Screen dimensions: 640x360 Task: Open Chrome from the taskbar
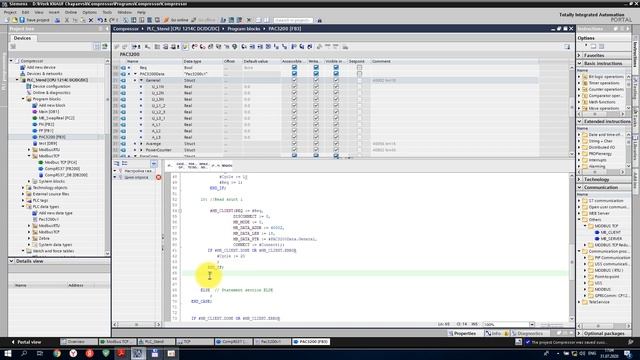pos(57,353)
